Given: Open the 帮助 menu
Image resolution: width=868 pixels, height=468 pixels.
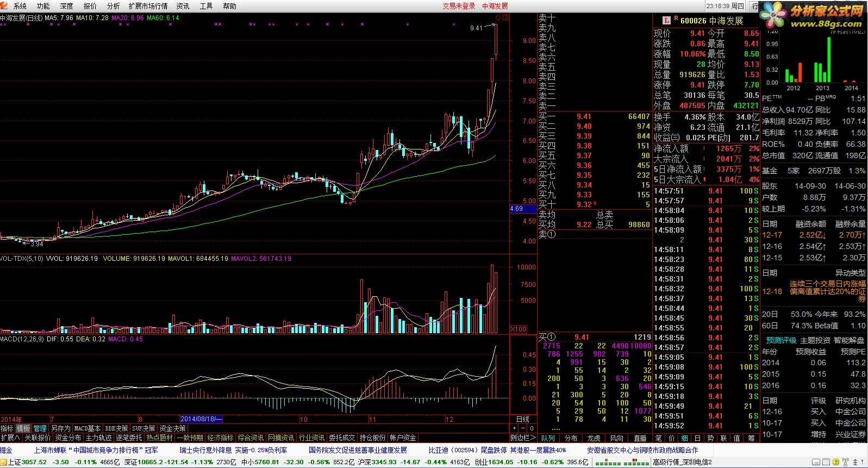Looking at the screenshot, I should tap(229, 6).
